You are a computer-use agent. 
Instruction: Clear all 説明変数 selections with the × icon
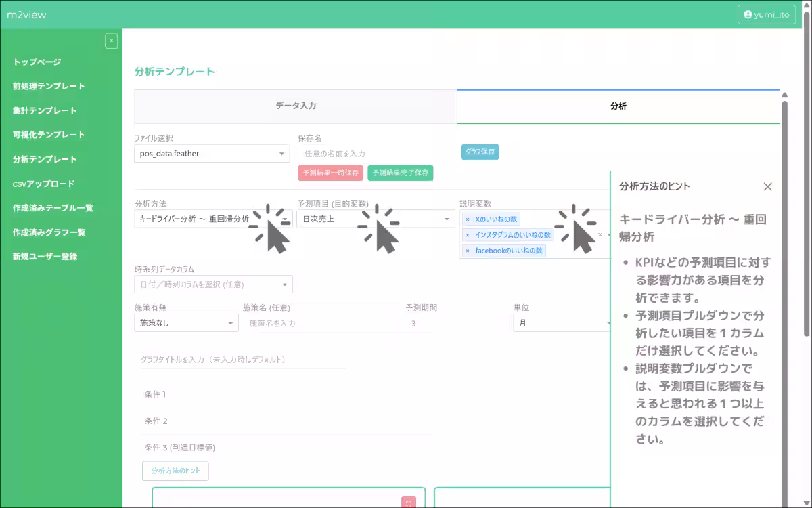tap(600, 234)
